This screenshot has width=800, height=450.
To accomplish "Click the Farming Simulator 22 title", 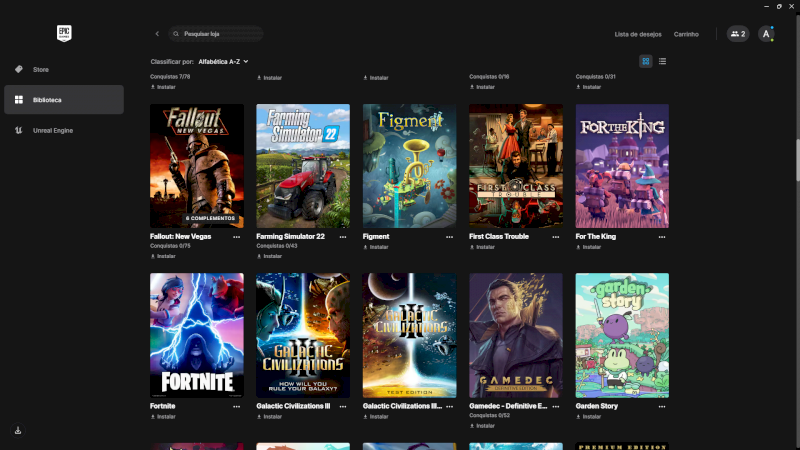I will (290, 236).
